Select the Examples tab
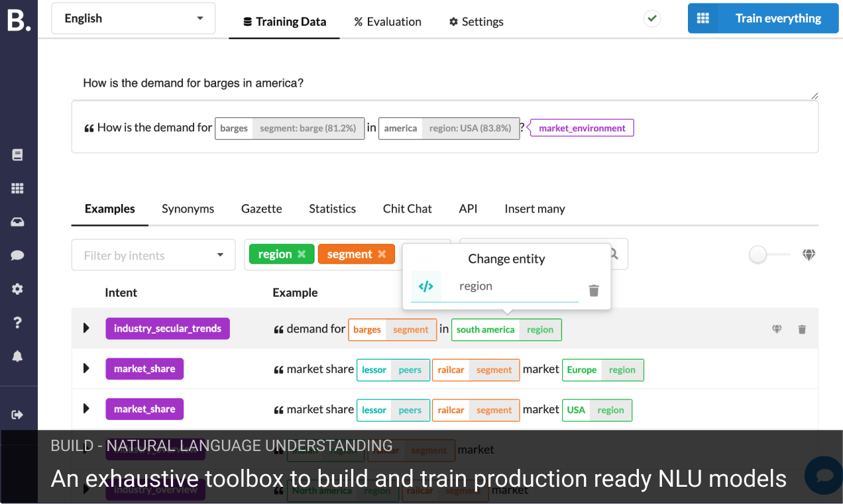 (110, 209)
